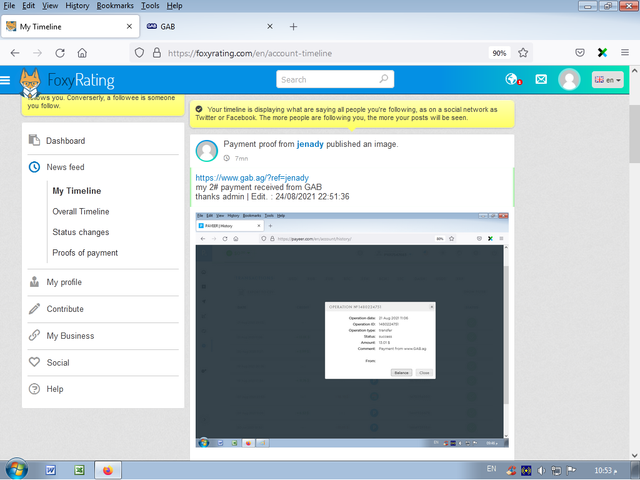Image resolution: width=640 pixels, height=480 pixels.
Task: Open the History menu
Action: 77,6
